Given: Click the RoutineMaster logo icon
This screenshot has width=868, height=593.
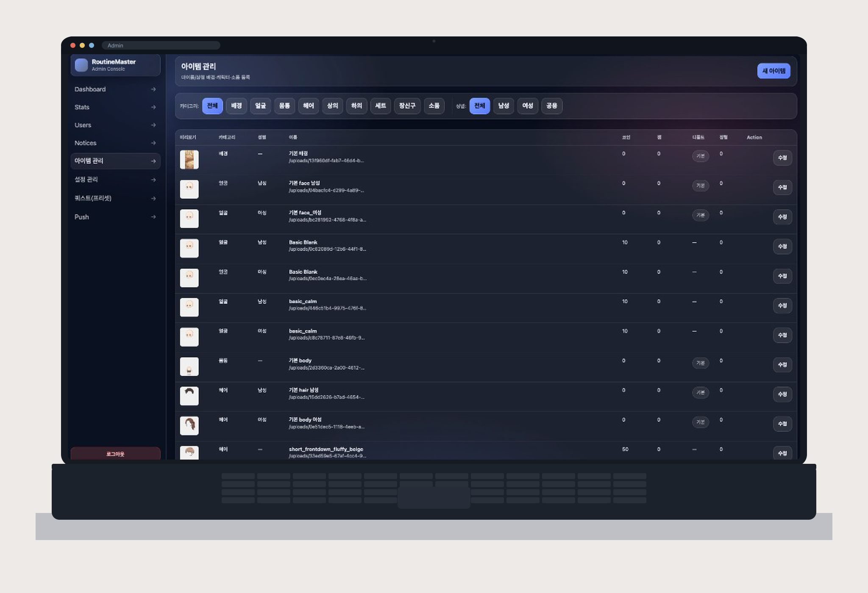Looking at the screenshot, I should point(81,65).
